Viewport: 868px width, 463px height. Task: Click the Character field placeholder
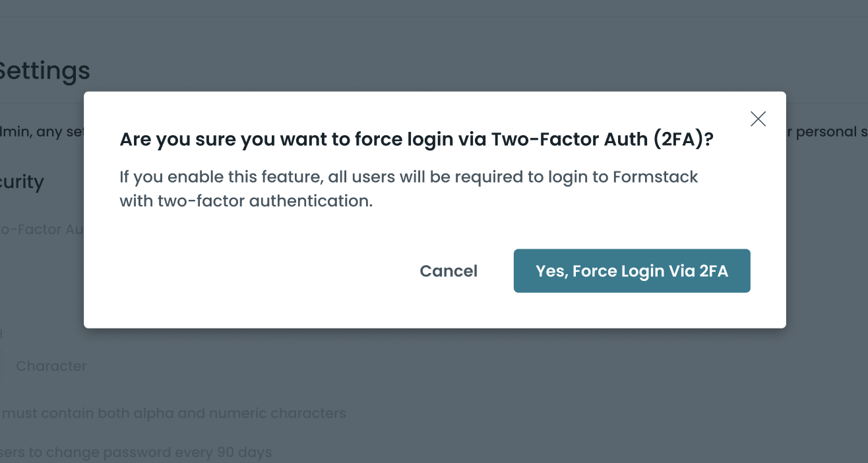click(51, 366)
